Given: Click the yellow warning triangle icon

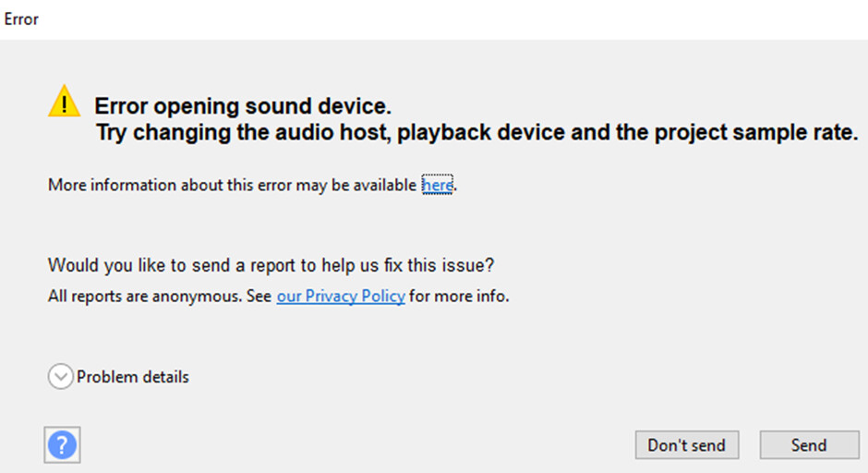Looking at the screenshot, I should click(64, 102).
